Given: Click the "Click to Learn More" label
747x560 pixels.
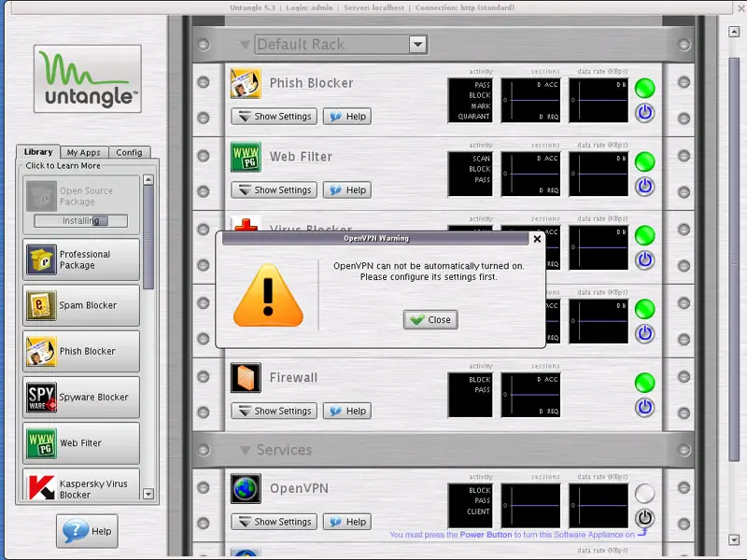Looking at the screenshot, I should pos(63,166).
